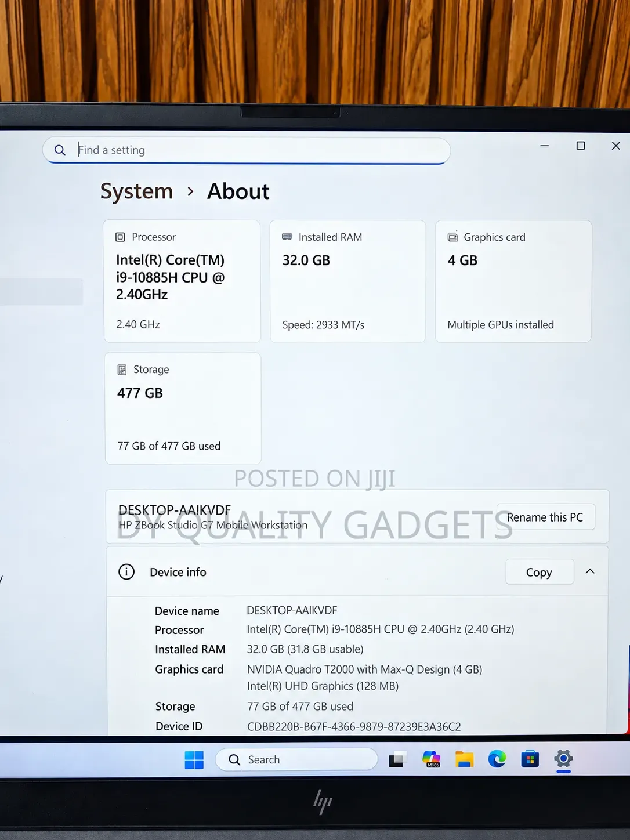Screen dimensions: 630x840
Task: Select DESKTOP-AAIKVDF device name value
Action: 292,610
